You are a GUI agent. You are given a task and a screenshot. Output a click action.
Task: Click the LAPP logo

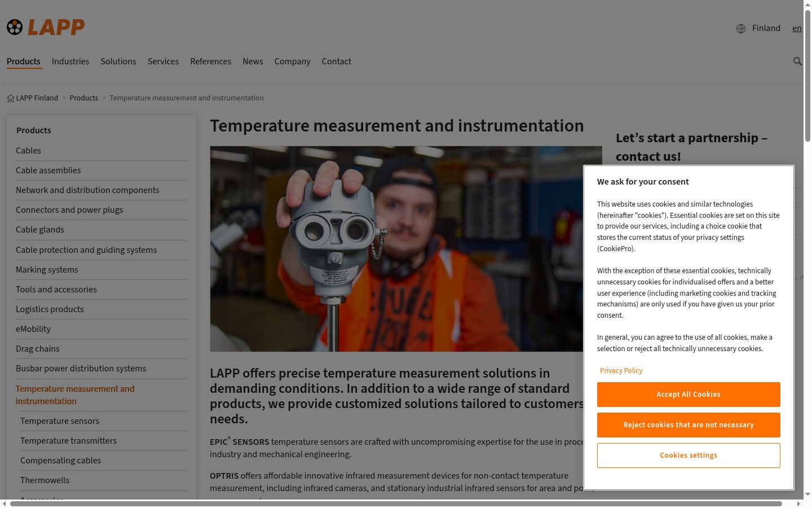pos(46,27)
